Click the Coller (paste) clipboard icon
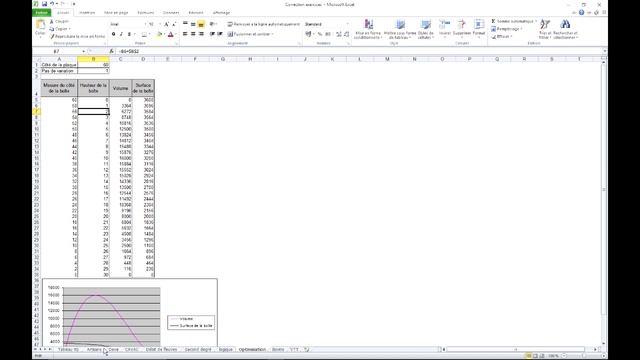This screenshot has width=640, height=360. coord(40,25)
